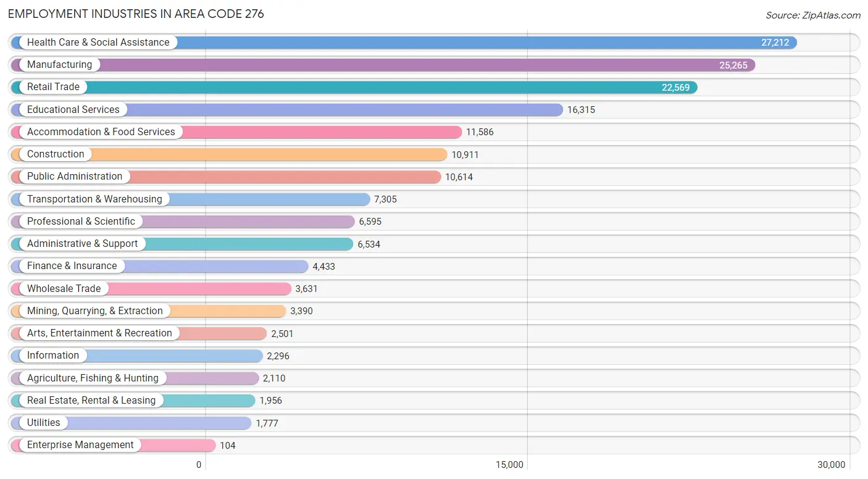
Task: Select the Agriculture, Fishing & Hunting label
Action: [x=93, y=378]
